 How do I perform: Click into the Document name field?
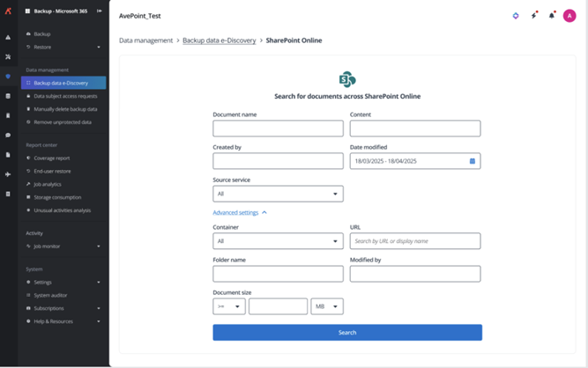[278, 129]
